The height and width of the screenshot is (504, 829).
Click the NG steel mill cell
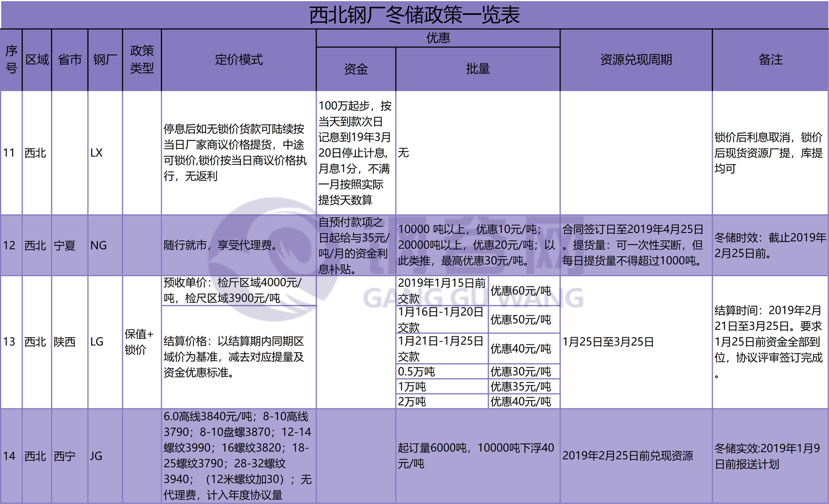click(x=105, y=245)
